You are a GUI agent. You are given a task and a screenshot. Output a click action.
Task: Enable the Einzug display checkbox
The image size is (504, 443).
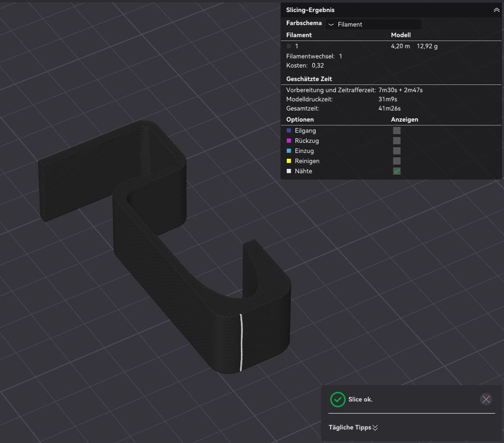[x=397, y=151]
